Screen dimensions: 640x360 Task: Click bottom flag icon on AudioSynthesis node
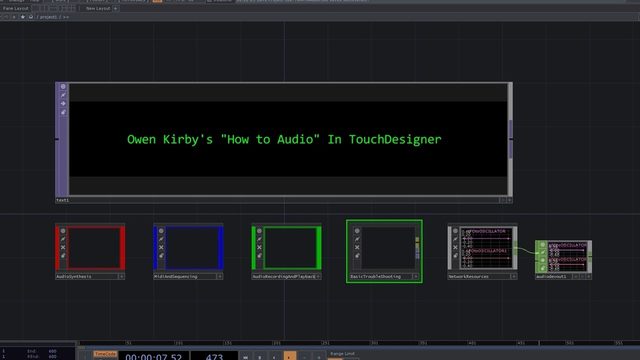(63, 256)
